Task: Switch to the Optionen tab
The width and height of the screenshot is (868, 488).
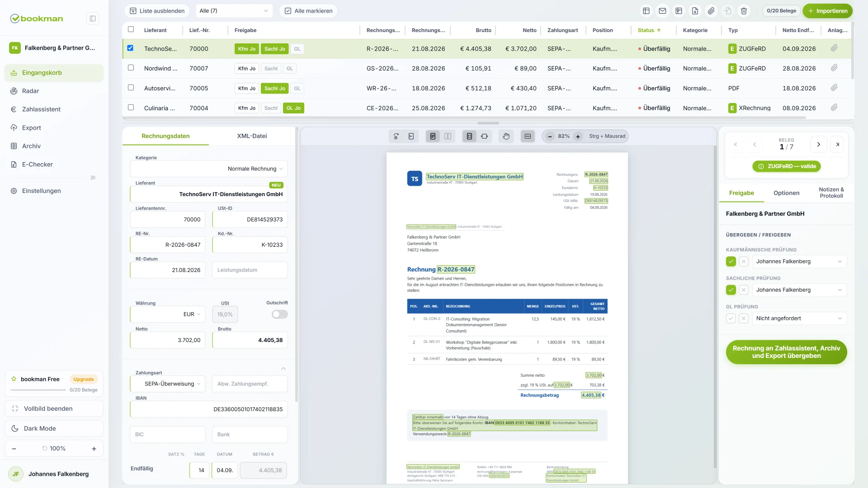Action: coord(786,193)
